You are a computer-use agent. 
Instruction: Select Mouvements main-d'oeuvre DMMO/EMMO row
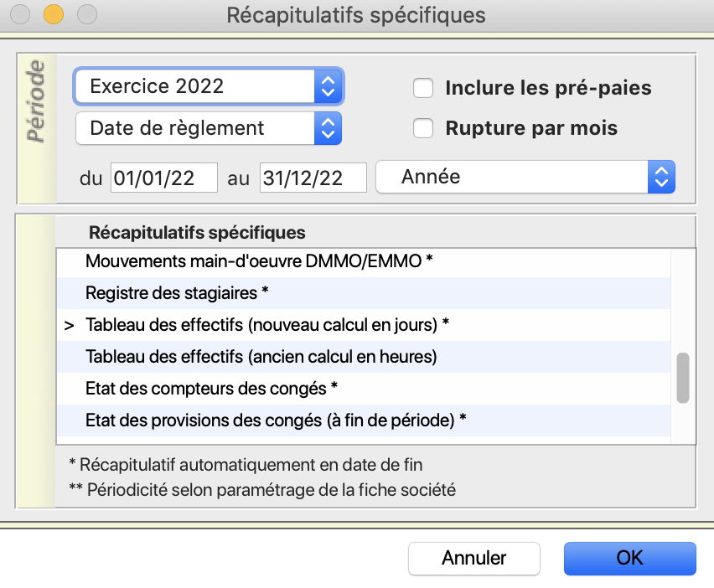pyautogui.click(x=364, y=261)
